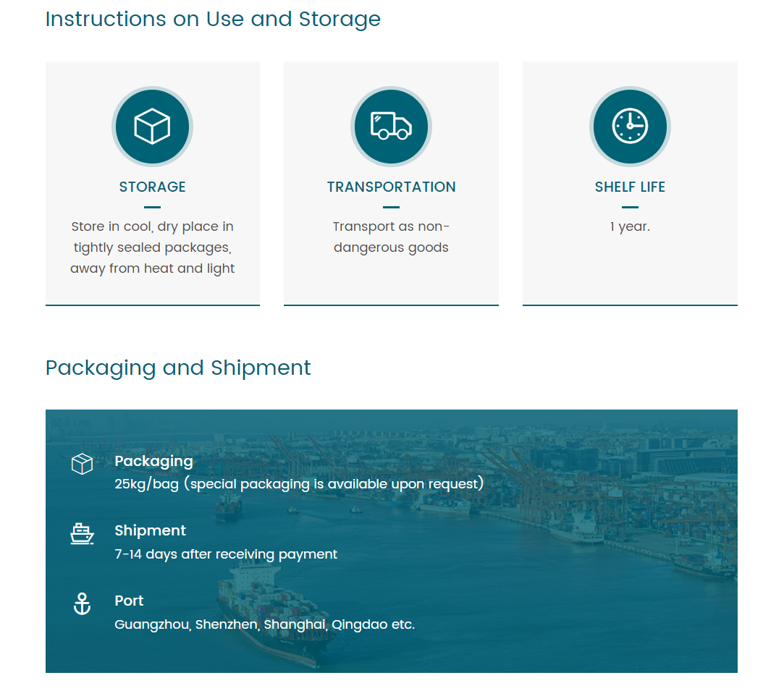This screenshot has height=691, width=784.
Task: Click the white Shipment label in banner
Action: point(150,530)
